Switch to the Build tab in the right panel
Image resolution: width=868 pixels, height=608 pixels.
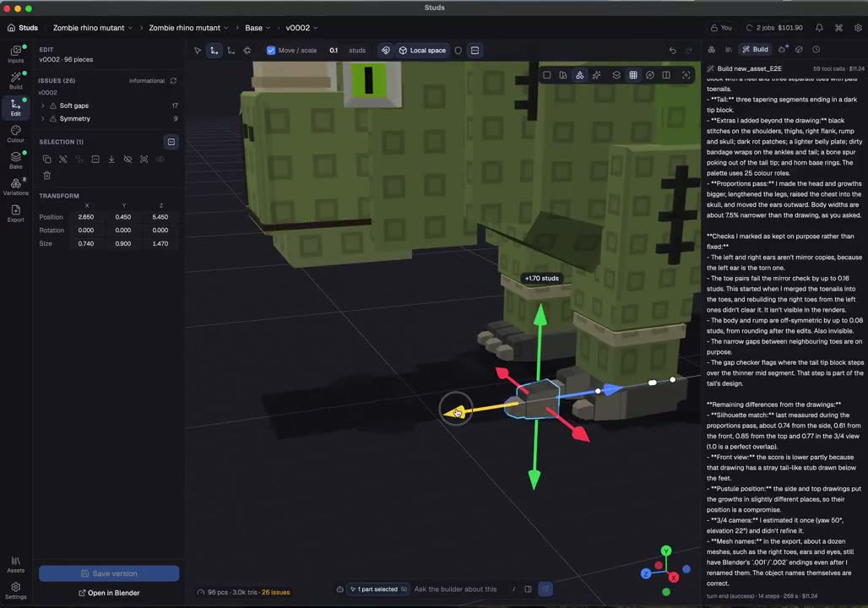click(x=755, y=49)
